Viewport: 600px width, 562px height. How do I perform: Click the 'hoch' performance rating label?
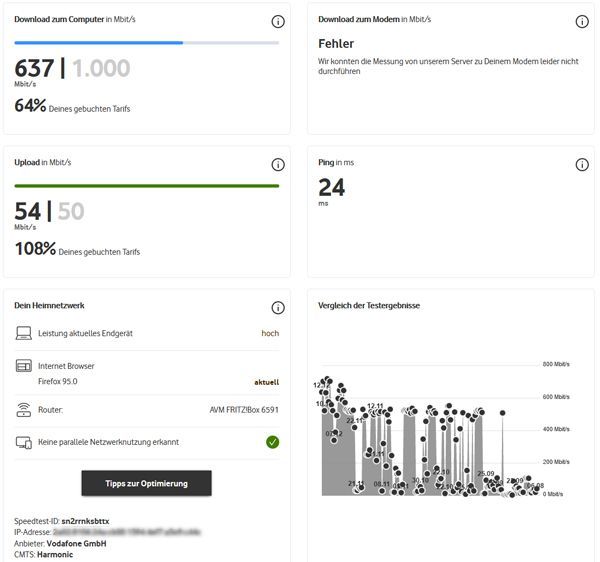[270, 333]
